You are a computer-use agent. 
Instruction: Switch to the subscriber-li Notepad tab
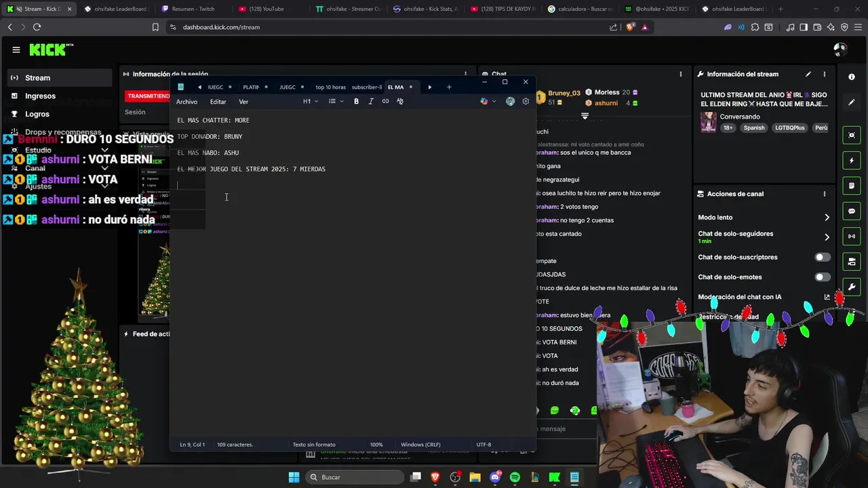367,87
